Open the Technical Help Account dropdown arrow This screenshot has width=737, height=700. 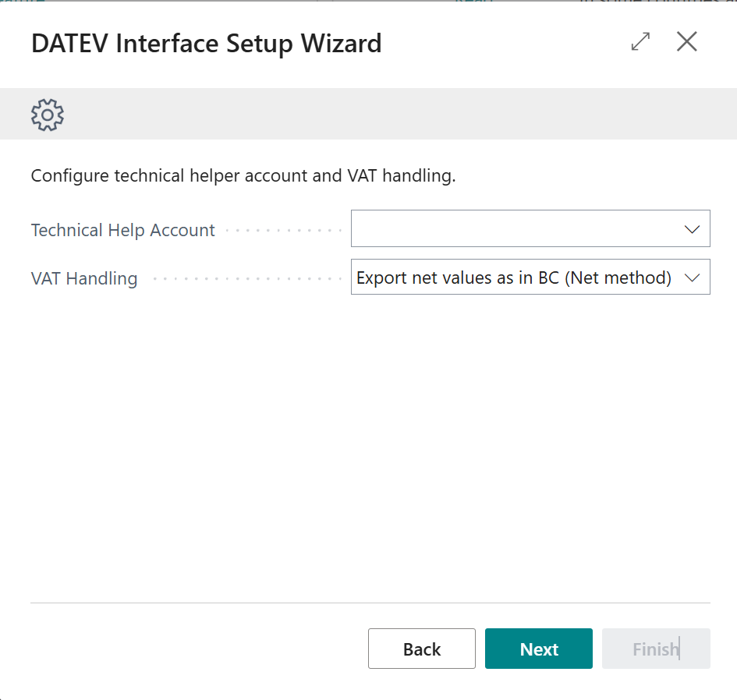pos(692,229)
